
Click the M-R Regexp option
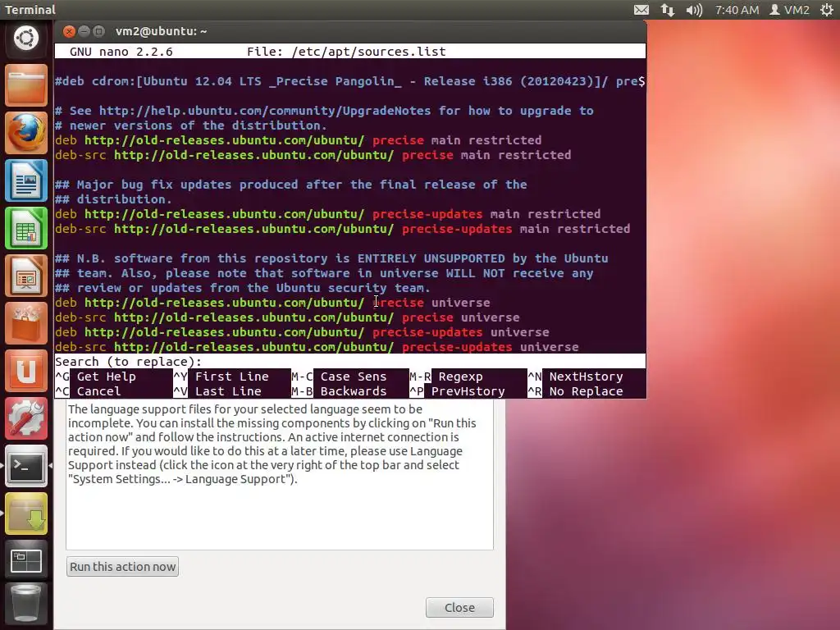(446, 377)
